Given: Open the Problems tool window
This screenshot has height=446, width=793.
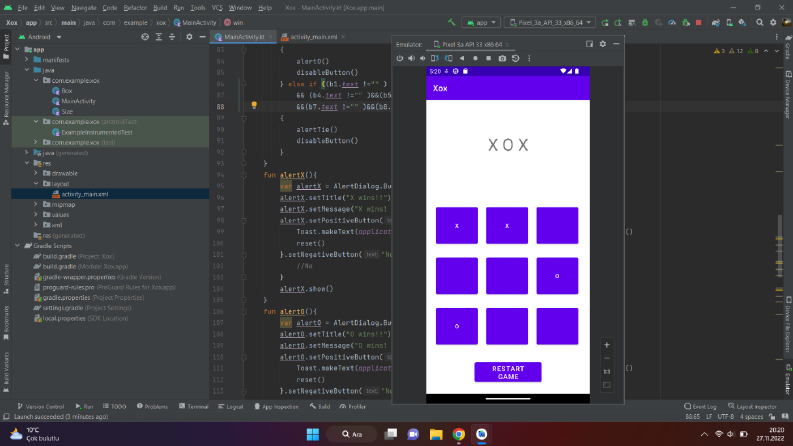Looking at the screenshot, I should pos(152,407).
